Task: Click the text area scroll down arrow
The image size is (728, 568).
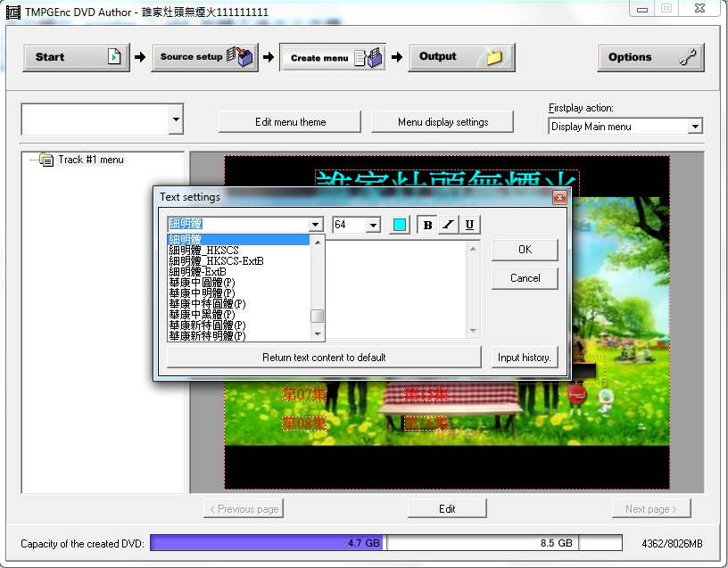Action: (x=473, y=331)
